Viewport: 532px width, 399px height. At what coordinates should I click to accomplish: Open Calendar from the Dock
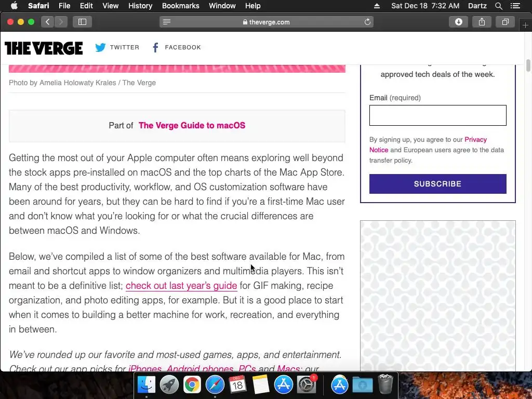click(x=237, y=385)
